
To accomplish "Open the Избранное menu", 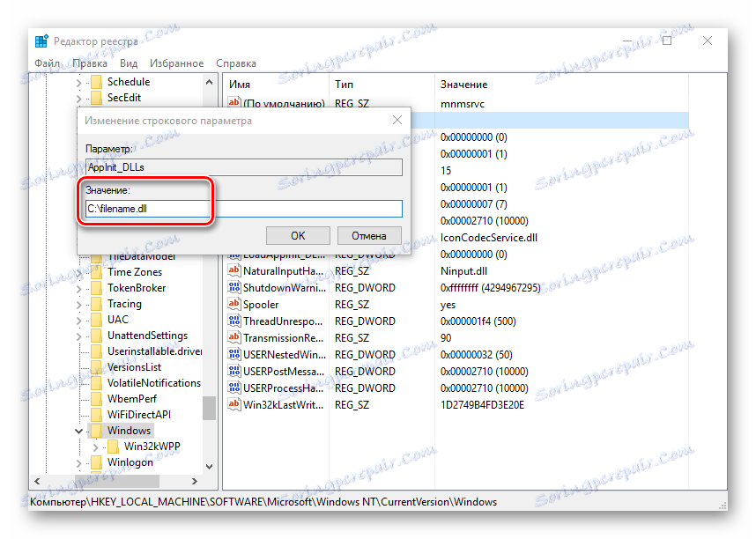I will pos(176,63).
